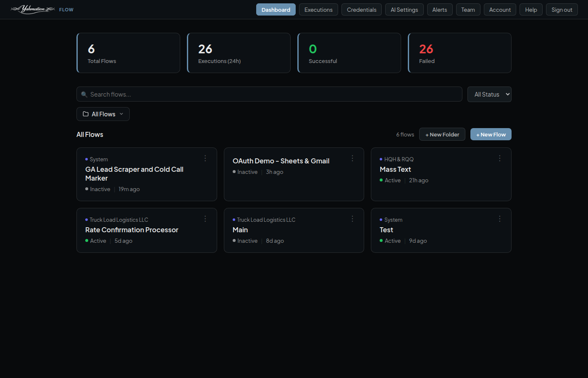Open the Help page
Screen dimensions: 588x378
pyautogui.click(x=531, y=10)
